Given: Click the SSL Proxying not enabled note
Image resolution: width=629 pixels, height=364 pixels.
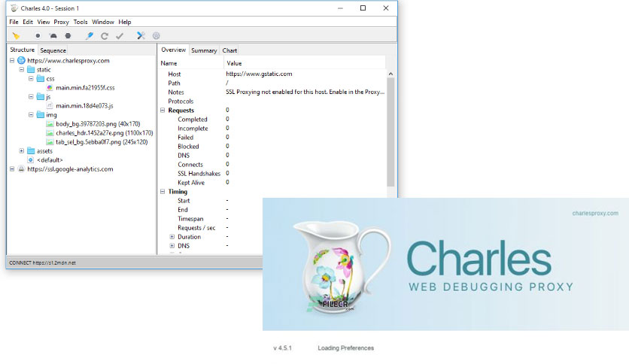Looking at the screenshot, I should [305, 92].
